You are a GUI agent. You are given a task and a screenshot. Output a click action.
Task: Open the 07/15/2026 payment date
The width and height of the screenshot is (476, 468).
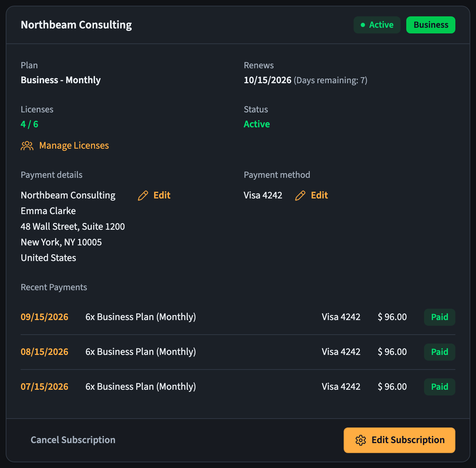[44, 387]
